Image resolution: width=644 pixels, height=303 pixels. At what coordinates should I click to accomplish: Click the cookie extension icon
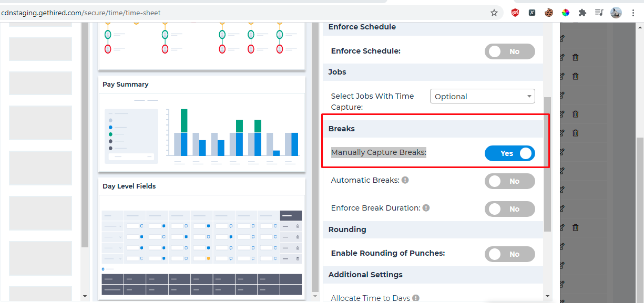pyautogui.click(x=549, y=13)
